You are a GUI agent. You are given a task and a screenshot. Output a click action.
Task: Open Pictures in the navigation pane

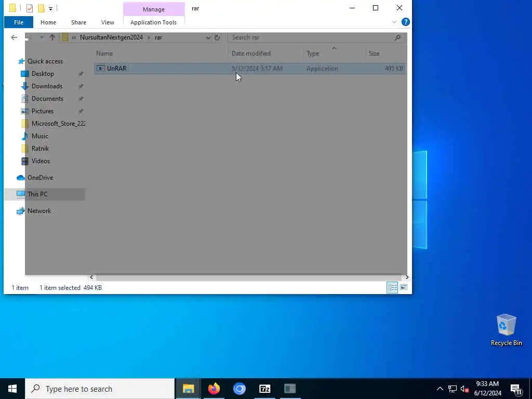(x=42, y=111)
